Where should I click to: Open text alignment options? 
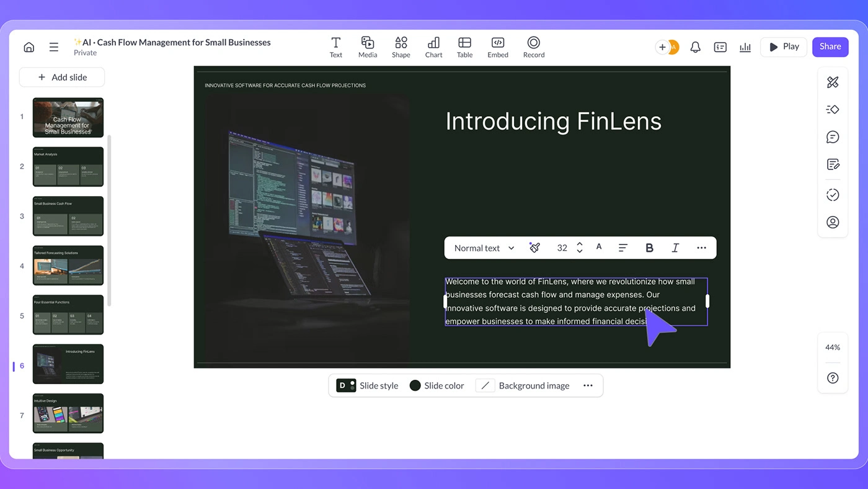pos(623,248)
